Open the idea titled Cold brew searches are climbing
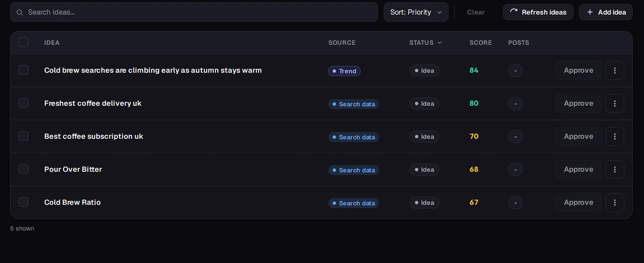This screenshot has height=263, width=644. (153, 70)
